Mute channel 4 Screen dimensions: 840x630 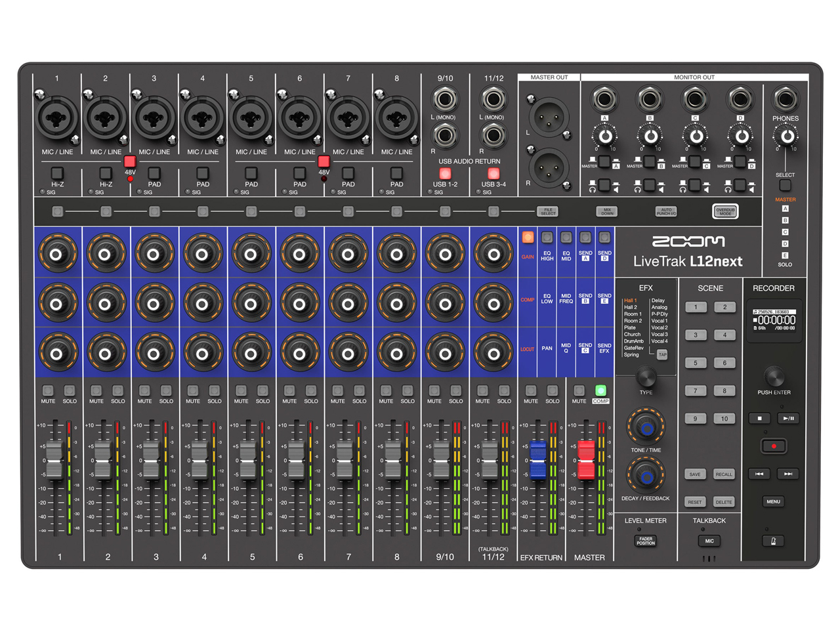(193, 390)
